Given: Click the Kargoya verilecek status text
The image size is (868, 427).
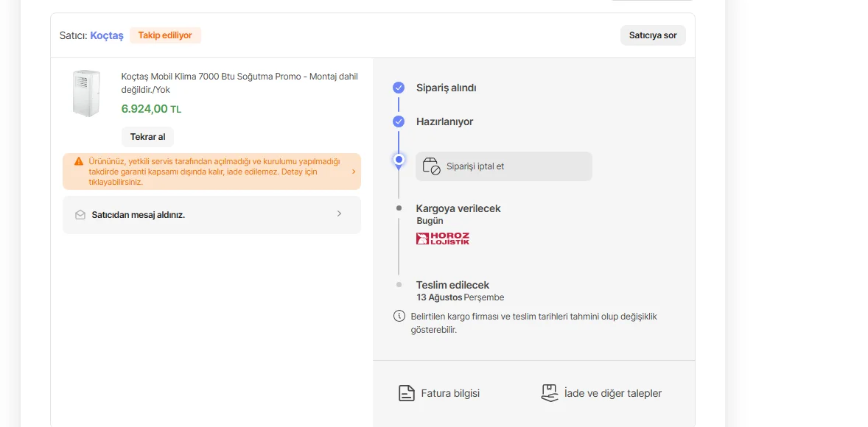Looking at the screenshot, I should tap(458, 208).
